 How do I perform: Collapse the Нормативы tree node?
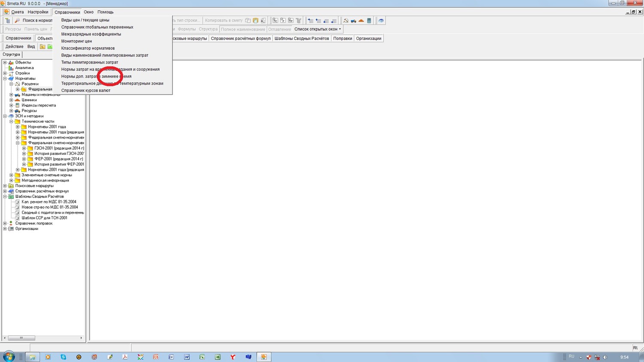[5, 78]
